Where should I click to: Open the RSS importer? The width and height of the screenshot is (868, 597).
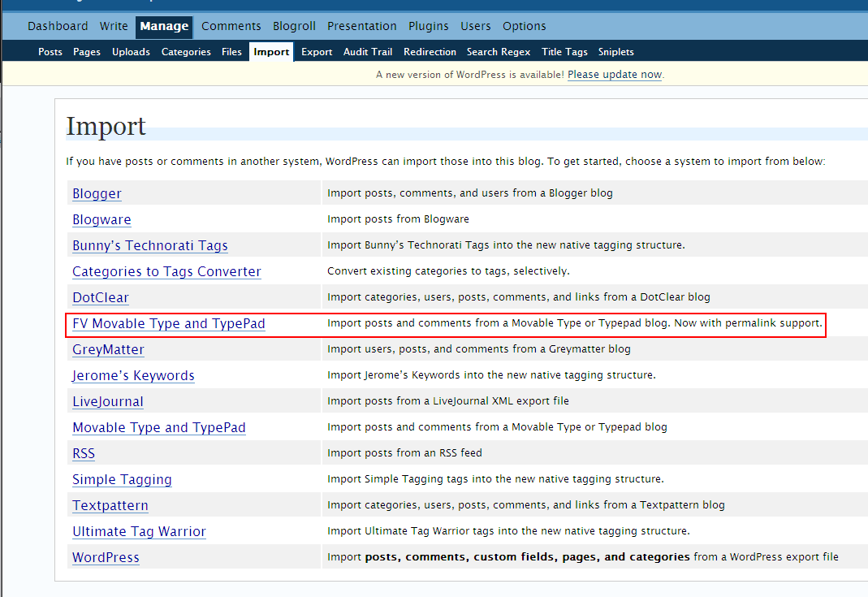[84, 453]
